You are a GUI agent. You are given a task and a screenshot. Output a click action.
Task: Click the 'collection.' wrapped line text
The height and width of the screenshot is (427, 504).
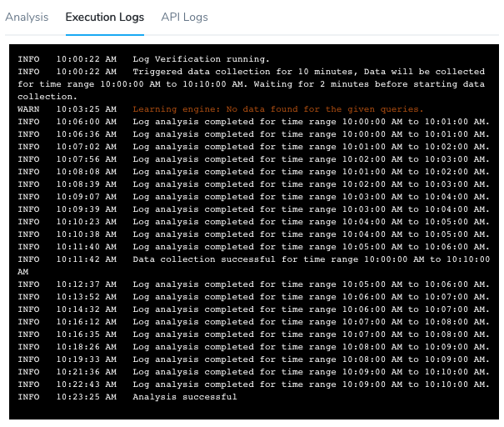47,97
